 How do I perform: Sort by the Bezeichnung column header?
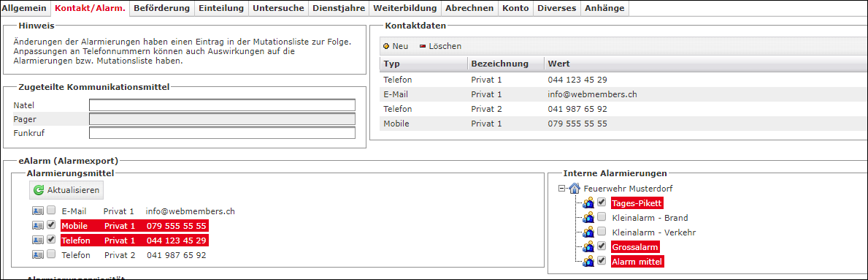coord(506,63)
